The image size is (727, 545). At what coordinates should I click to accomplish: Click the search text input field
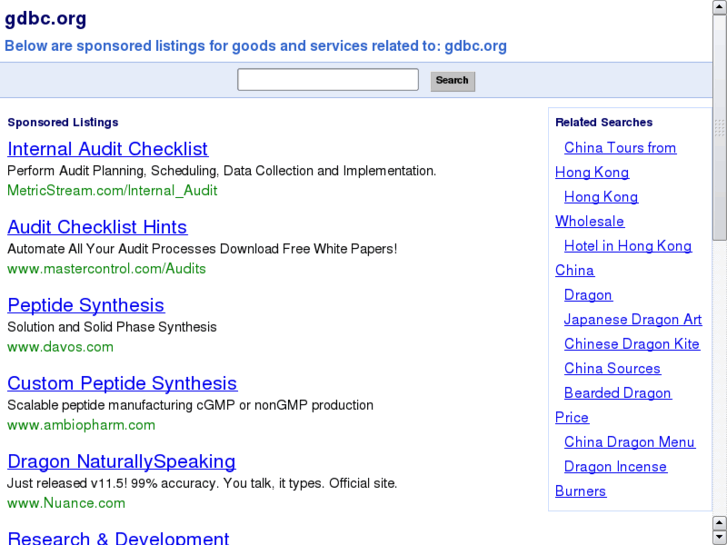[327, 80]
